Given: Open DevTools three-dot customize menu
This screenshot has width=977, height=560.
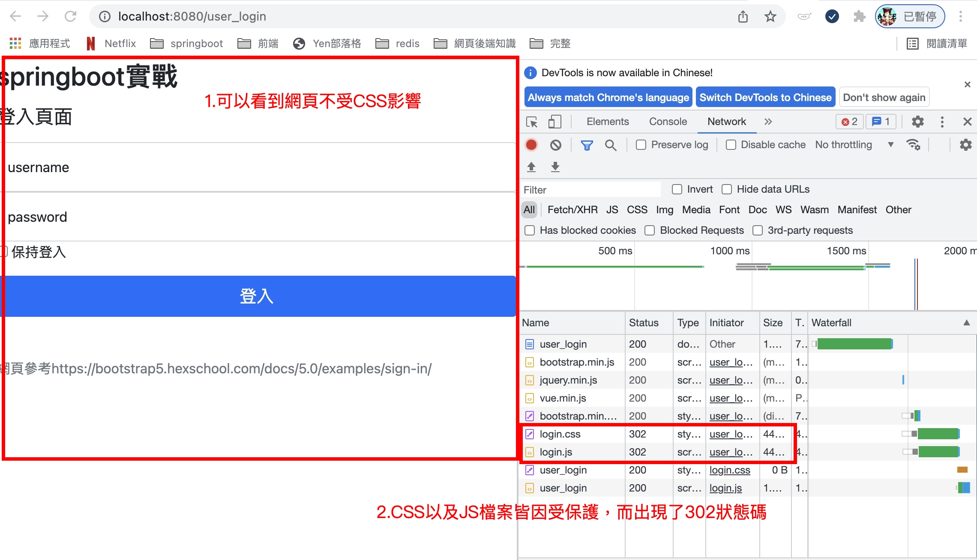Looking at the screenshot, I should tap(942, 122).
